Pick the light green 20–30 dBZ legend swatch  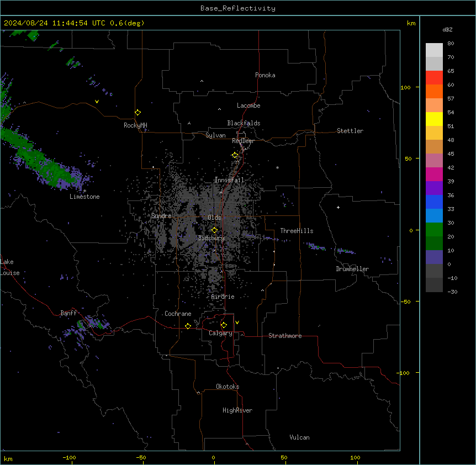coord(434,230)
